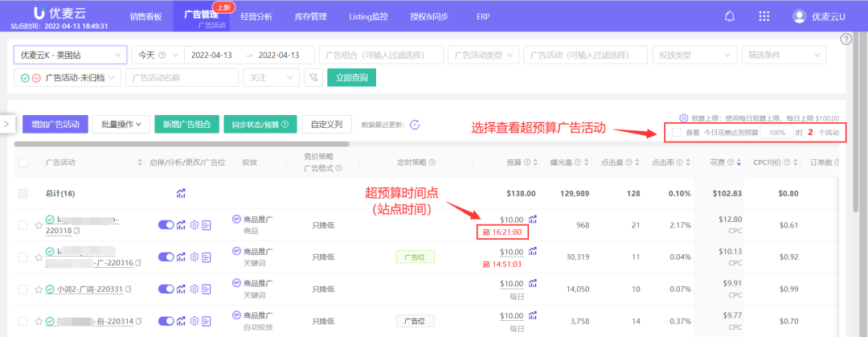Open analysis chart for 小词2-广词-220331
Screen dimensions: 868x337
tap(181, 290)
